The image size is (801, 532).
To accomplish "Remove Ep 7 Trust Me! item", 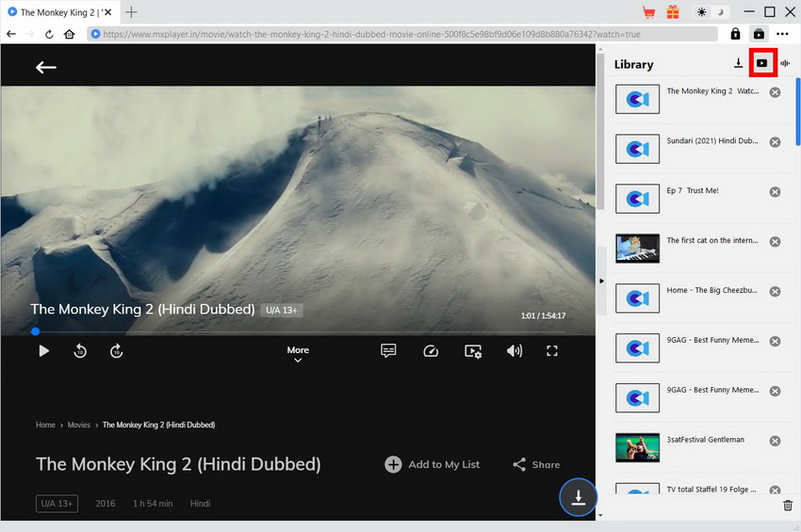I will [x=775, y=192].
